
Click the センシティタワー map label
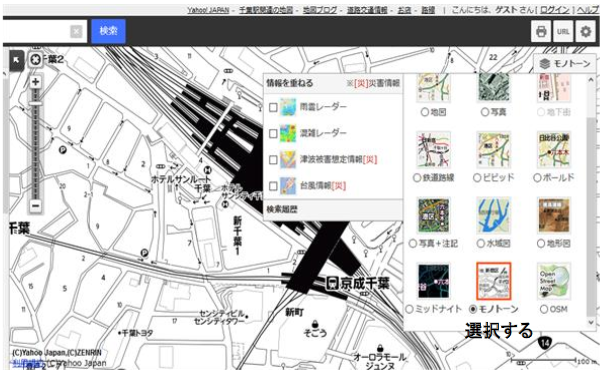[x=219, y=321]
